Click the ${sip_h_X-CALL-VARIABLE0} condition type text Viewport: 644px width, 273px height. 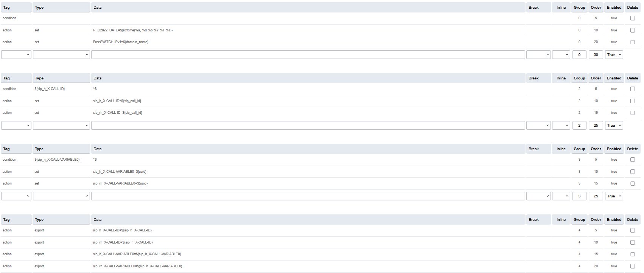[x=57, y=160]
